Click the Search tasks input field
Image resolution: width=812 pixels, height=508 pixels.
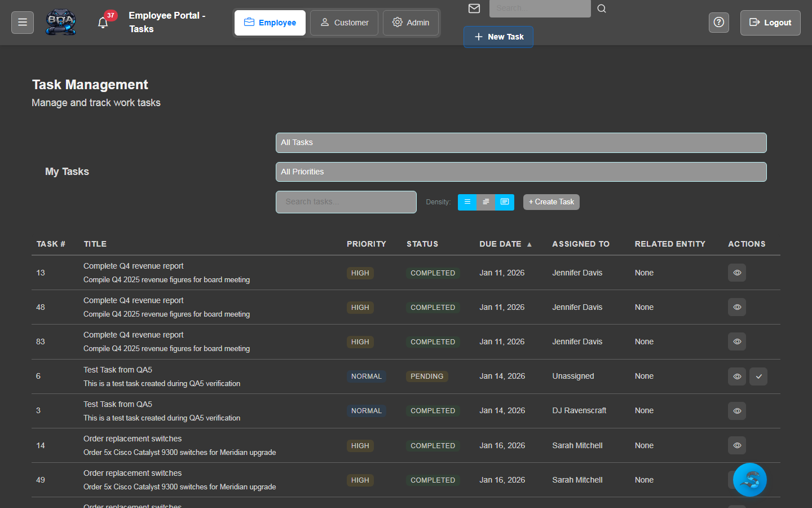click(x=346, y=202)
